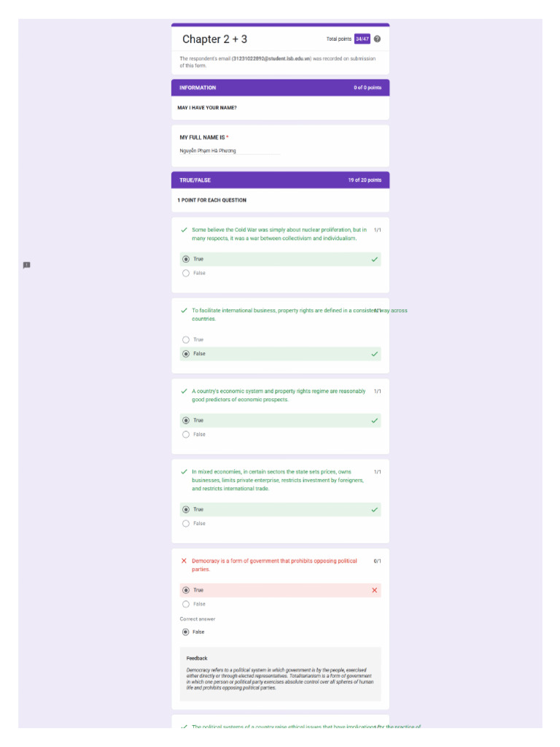Click the 34/47 total points badge
This screenshot has height=747, width=560.
362,39
